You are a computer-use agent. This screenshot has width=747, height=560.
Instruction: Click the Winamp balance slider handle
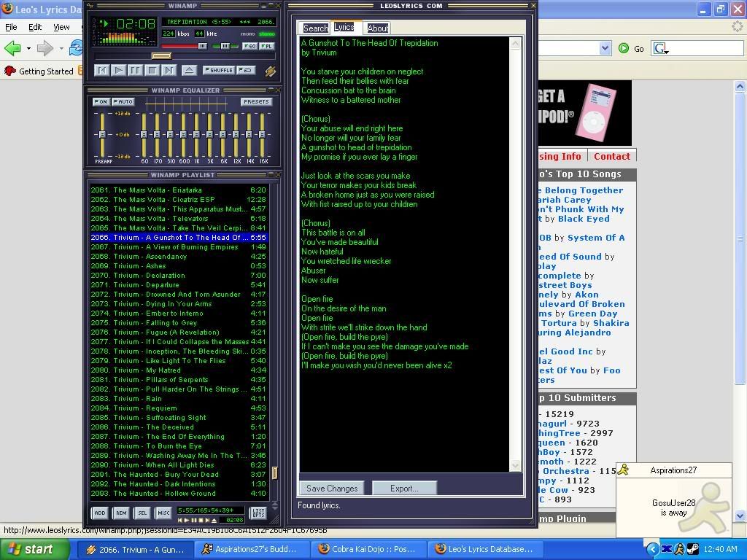point(225,46)
